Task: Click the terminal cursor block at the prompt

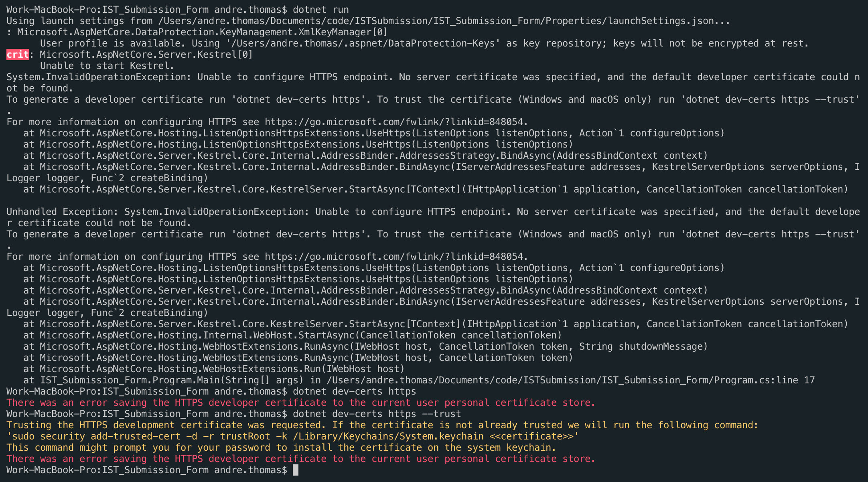Action: 296,470
